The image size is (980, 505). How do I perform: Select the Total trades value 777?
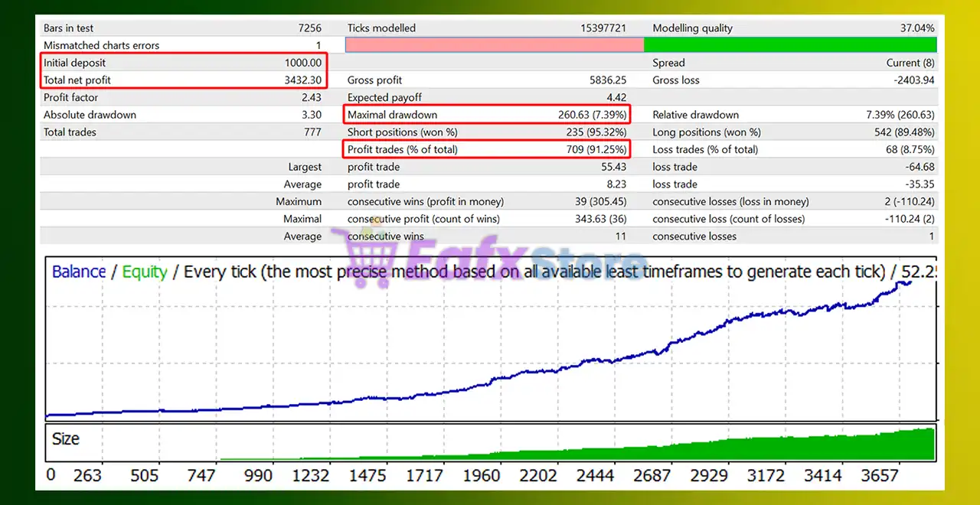311,132
